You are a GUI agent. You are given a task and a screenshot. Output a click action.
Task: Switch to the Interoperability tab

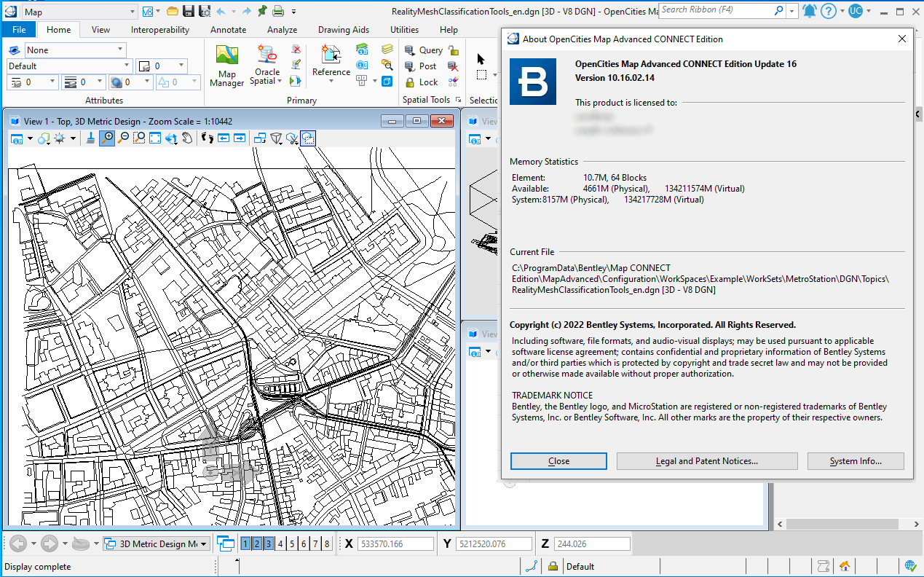click(x=160, y=30)
